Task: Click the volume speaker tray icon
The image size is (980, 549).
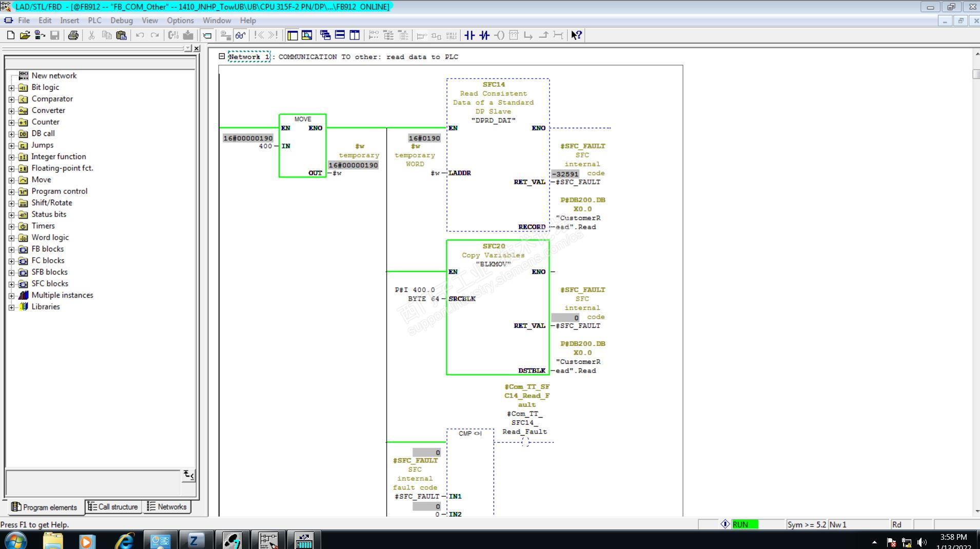Action: (x=922, y=542)
